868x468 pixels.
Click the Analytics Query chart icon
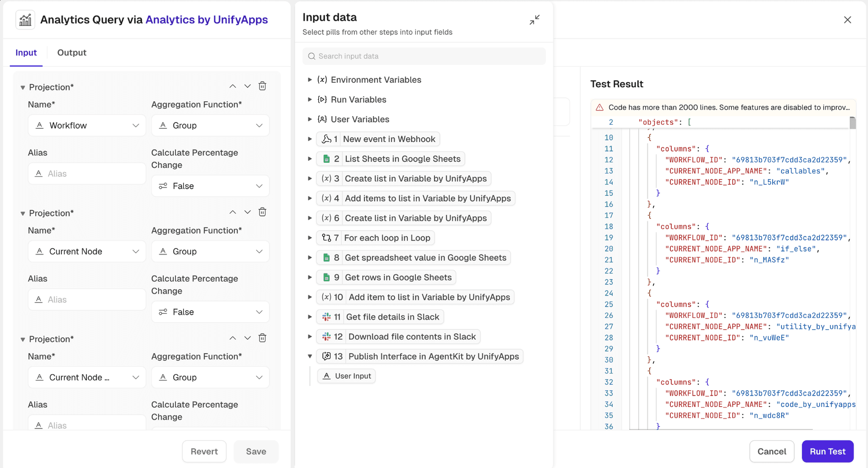click(25, 20)
